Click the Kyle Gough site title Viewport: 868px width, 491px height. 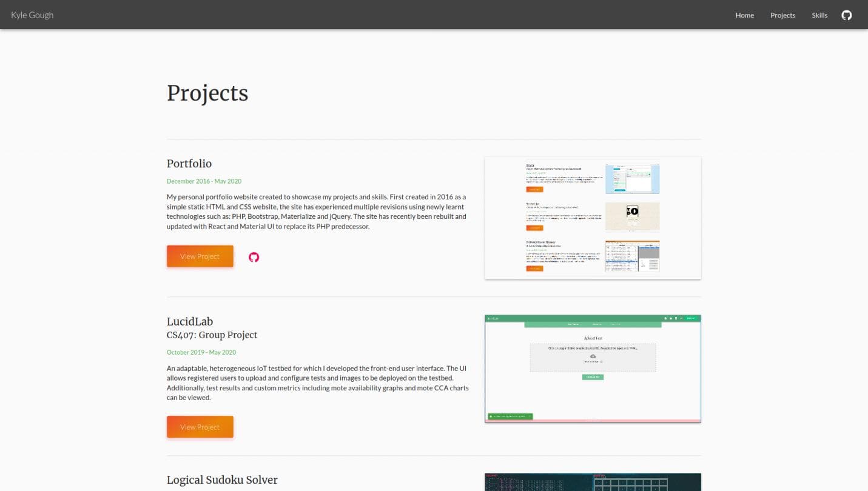(x=32, y=15)
